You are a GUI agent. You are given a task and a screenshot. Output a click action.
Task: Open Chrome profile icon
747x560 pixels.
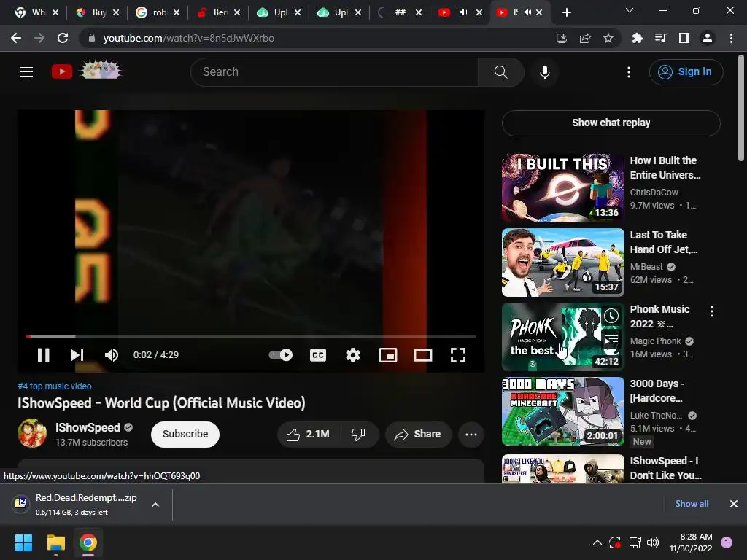[708, 38]
